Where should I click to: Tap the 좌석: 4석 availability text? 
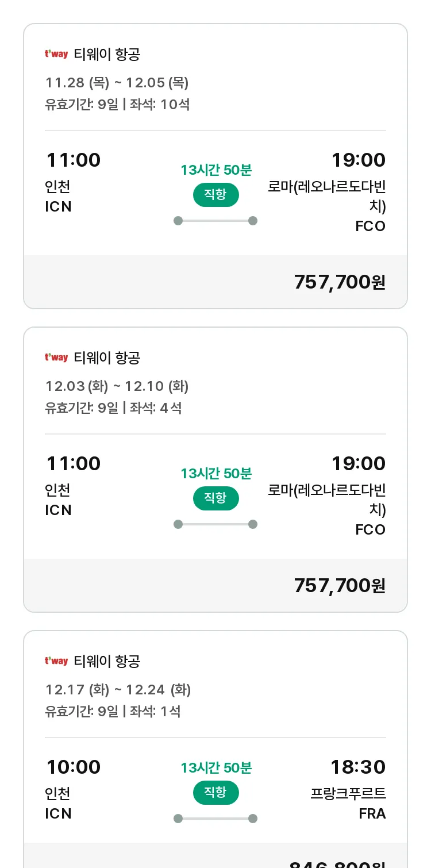pyautogui.click(x=156, y=408)
